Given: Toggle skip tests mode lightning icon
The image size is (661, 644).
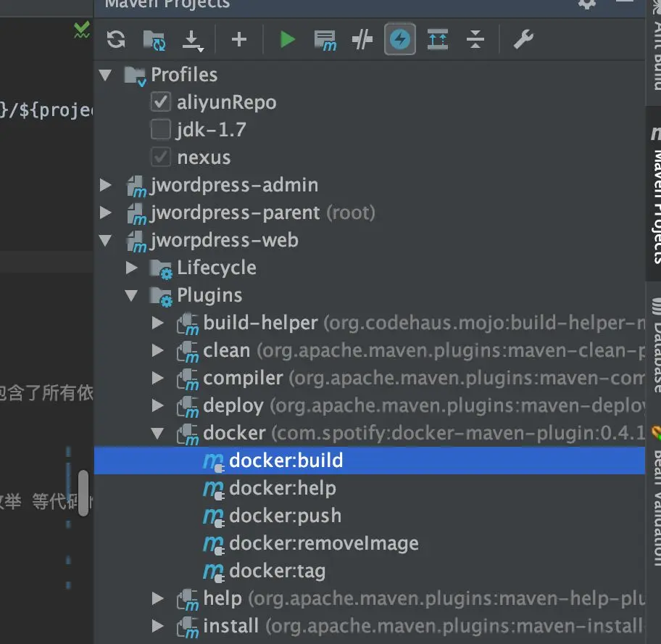Looking at the screenshot, I should [399, 40].
